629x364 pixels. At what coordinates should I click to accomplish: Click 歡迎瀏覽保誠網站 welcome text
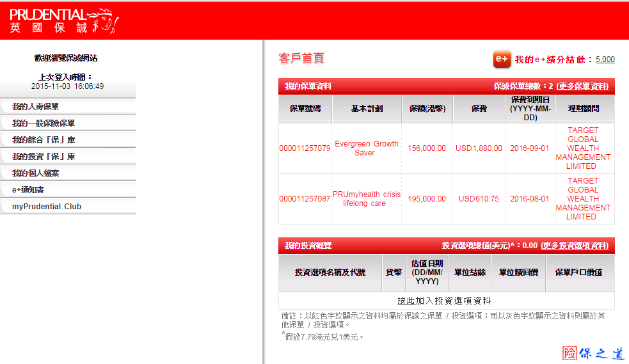click(x=66, y=58)
